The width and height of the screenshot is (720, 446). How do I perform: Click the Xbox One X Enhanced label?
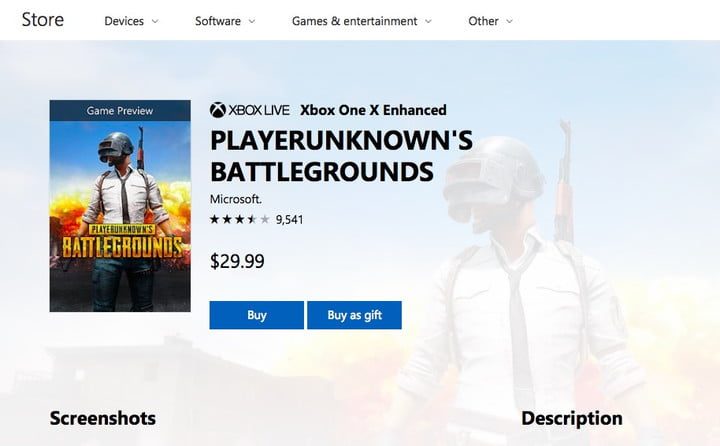[x=373, y=110]
